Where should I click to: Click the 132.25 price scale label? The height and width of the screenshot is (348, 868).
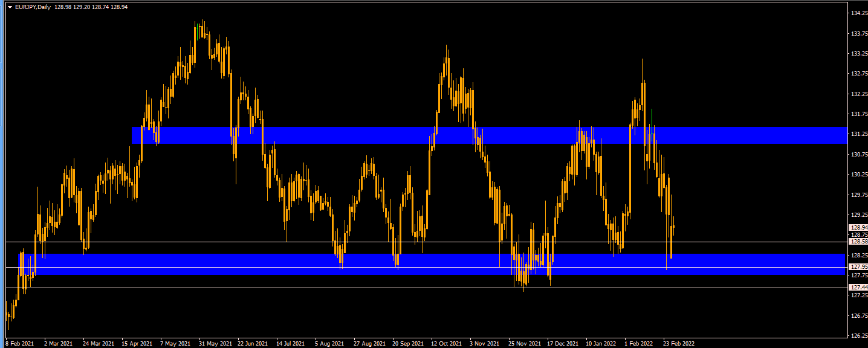pos(859,94)
